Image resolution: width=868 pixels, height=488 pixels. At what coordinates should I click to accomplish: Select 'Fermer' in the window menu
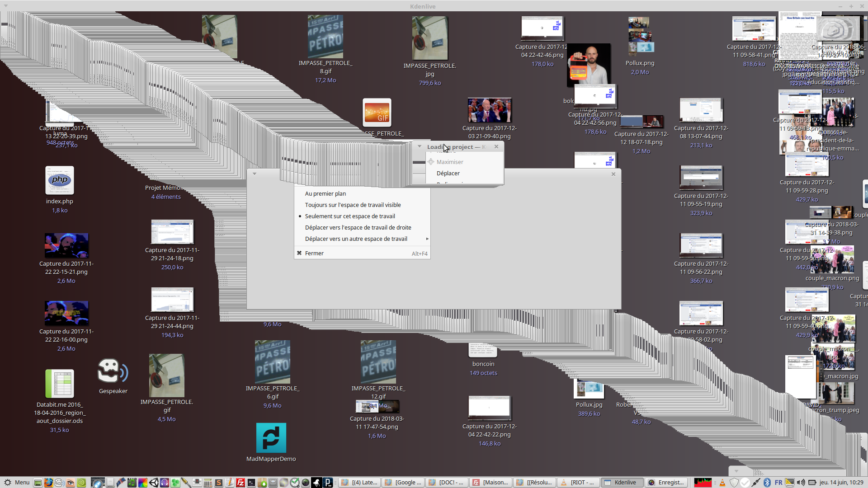coord(314,253)
